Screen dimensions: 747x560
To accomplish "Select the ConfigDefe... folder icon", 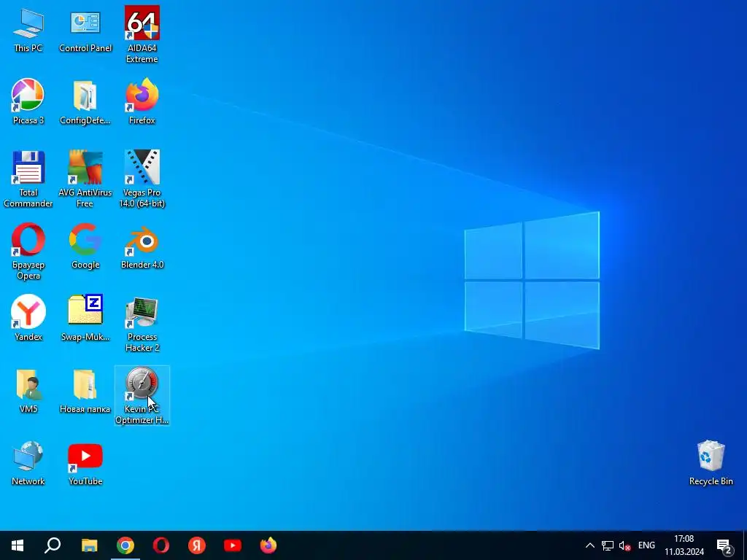I will [85, 102].
